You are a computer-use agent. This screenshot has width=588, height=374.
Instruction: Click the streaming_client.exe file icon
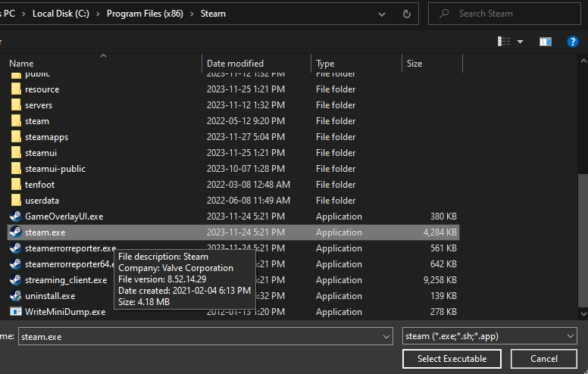[15, 280]
